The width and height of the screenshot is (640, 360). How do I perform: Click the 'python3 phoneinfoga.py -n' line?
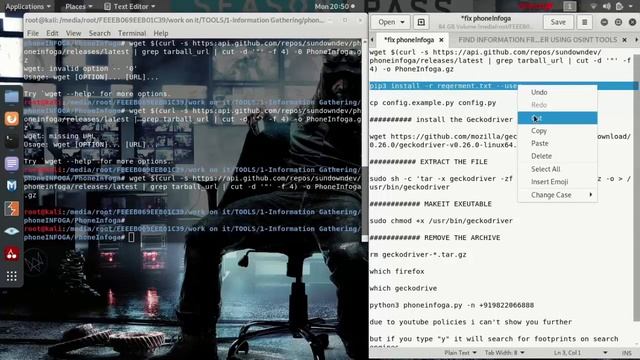(x=451, y=305)
